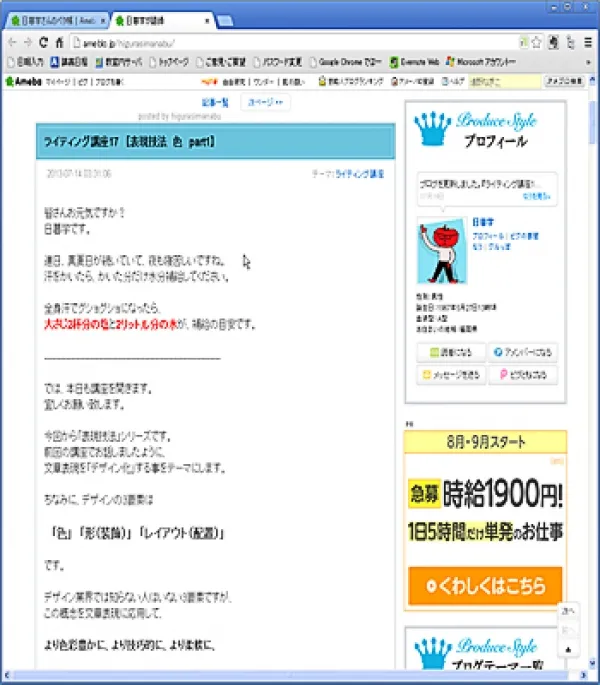This screenshot has width=600, height=685.
Task: Click the extension icon left of Chrome menu
Action: [x=571, y=42]
